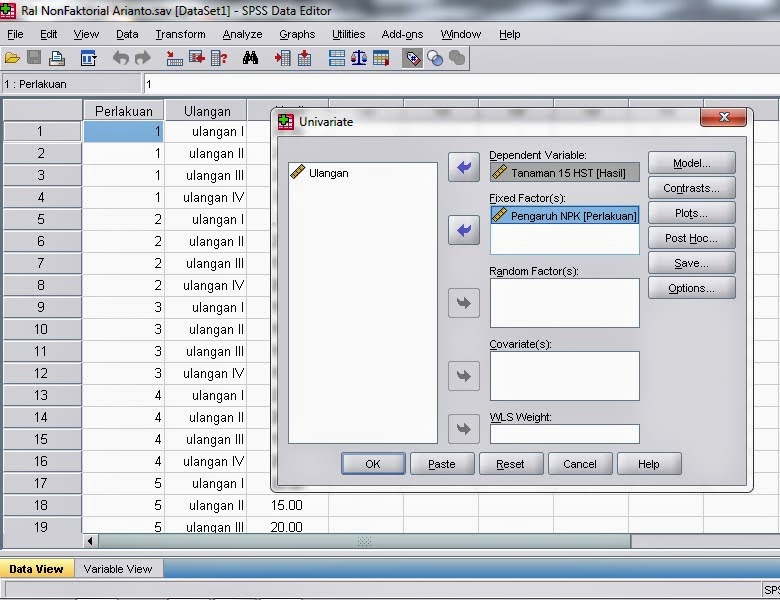The height and width of the screenshot is (600, 780).
Task: Click the Split File icon
Action: coord(337,58)
